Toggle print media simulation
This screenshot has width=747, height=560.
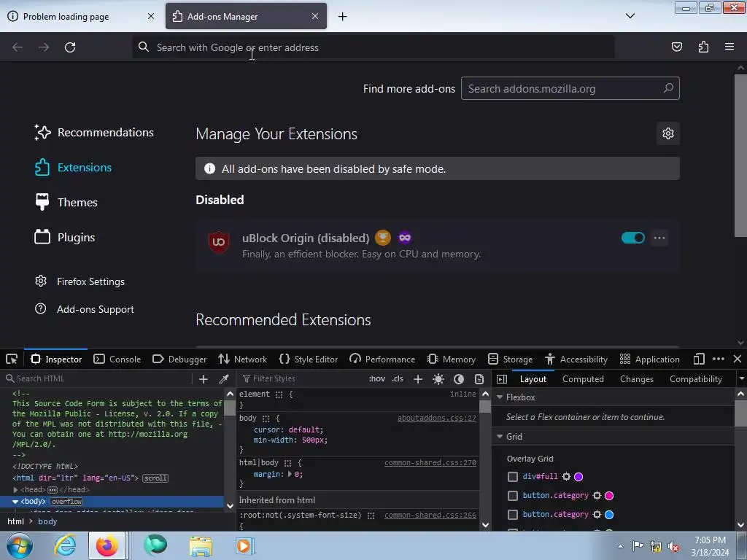click(479, 379)
